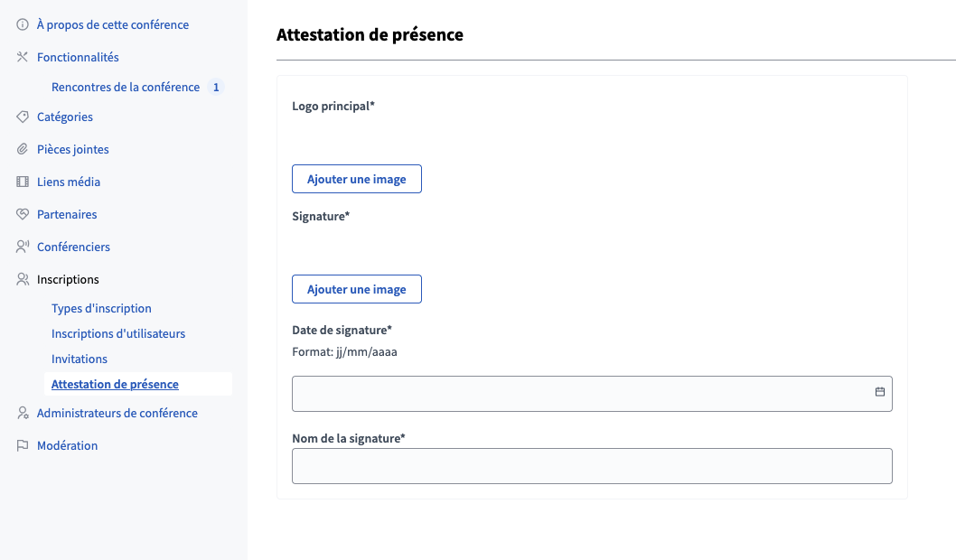Open Rencontres de la conférence link
Image resolution: width=956 pixels, height=560 pixels.
pyautogui.click(x=126, y=87)
